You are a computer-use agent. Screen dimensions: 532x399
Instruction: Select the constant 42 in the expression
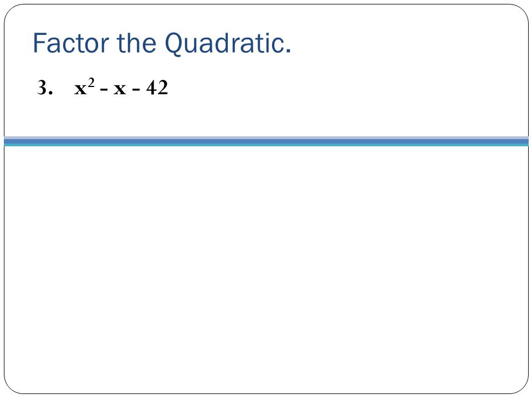(157, 88)
